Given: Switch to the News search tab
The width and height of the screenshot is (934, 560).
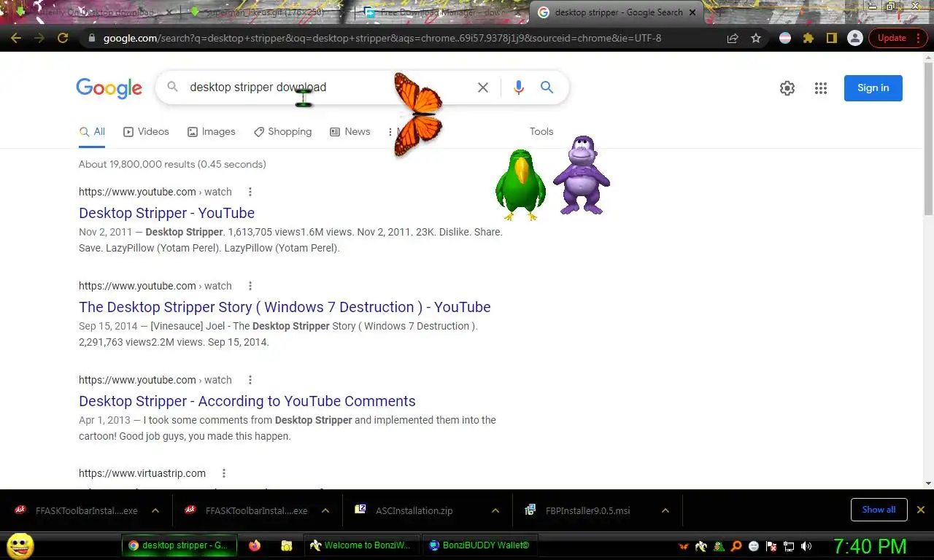Looking at the screenshot, I should click(x=350, y=132).
